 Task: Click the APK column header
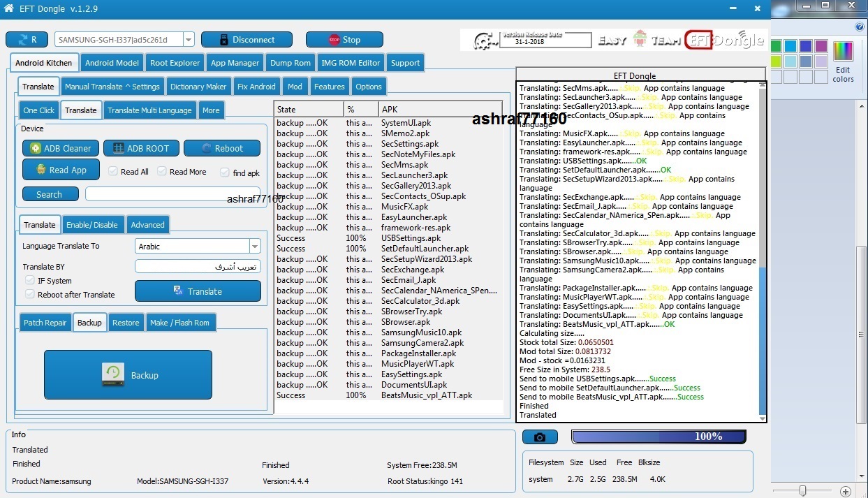tap(440, 109)
